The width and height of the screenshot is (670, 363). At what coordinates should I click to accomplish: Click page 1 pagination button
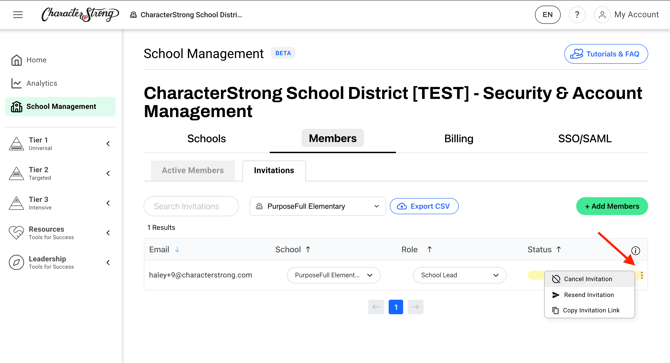point(396,307)
